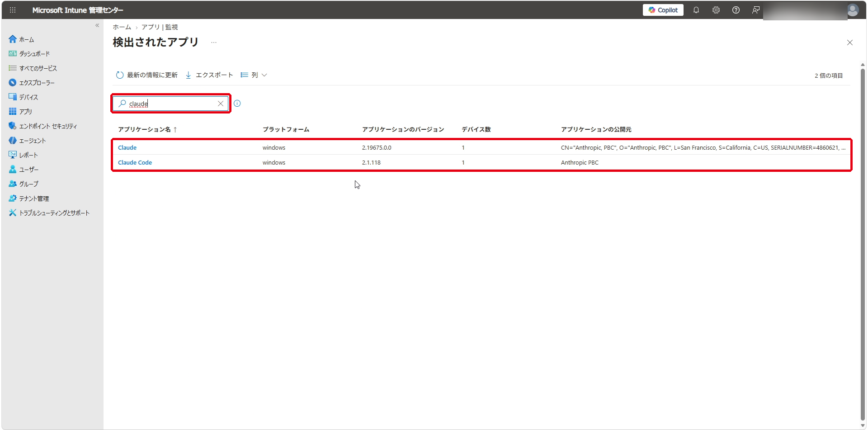Export the discovered apps list

pos(209,75)
